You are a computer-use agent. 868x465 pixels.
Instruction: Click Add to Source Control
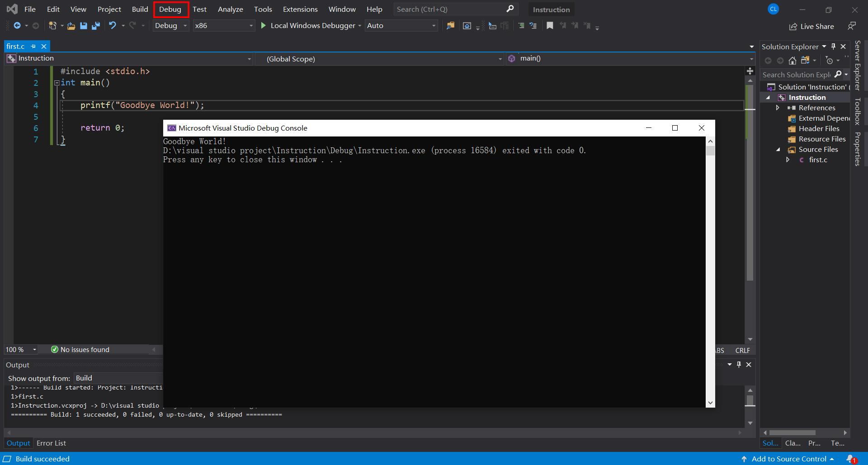(788, 459)
